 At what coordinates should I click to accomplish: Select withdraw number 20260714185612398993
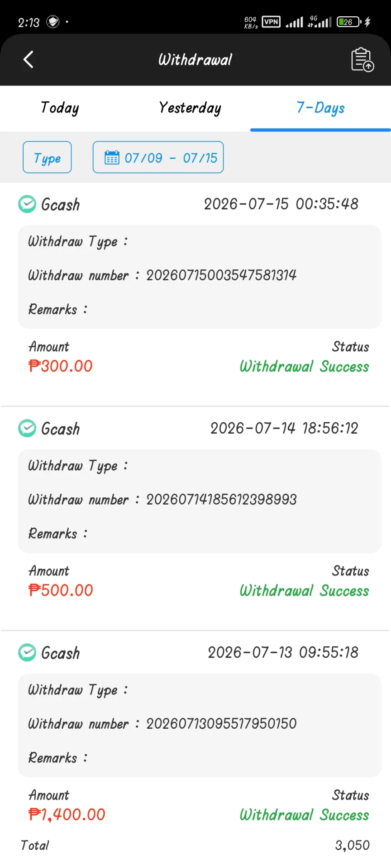[221, 499]
